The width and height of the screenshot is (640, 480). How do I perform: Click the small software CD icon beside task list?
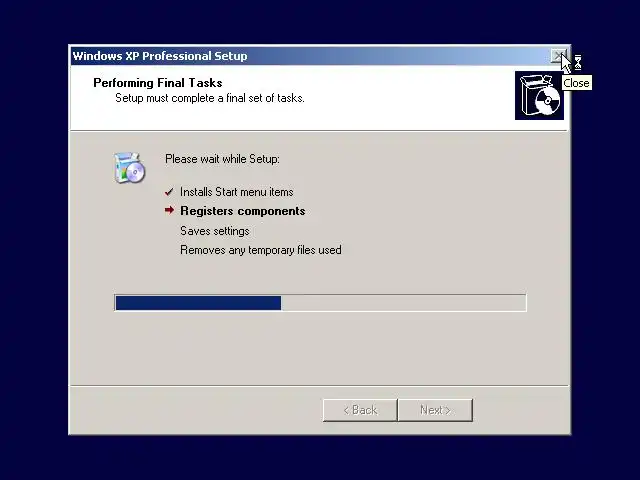(x=129, y=168)
